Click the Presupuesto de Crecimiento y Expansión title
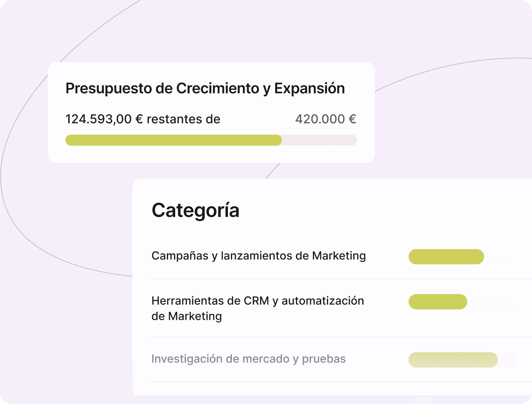532x404 pixels. [205, 89]
